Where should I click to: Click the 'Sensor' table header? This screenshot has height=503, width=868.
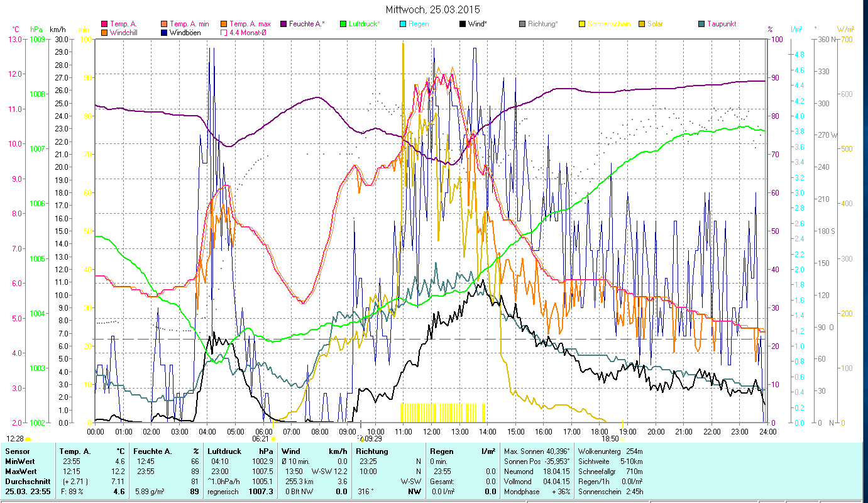[17, 451]
